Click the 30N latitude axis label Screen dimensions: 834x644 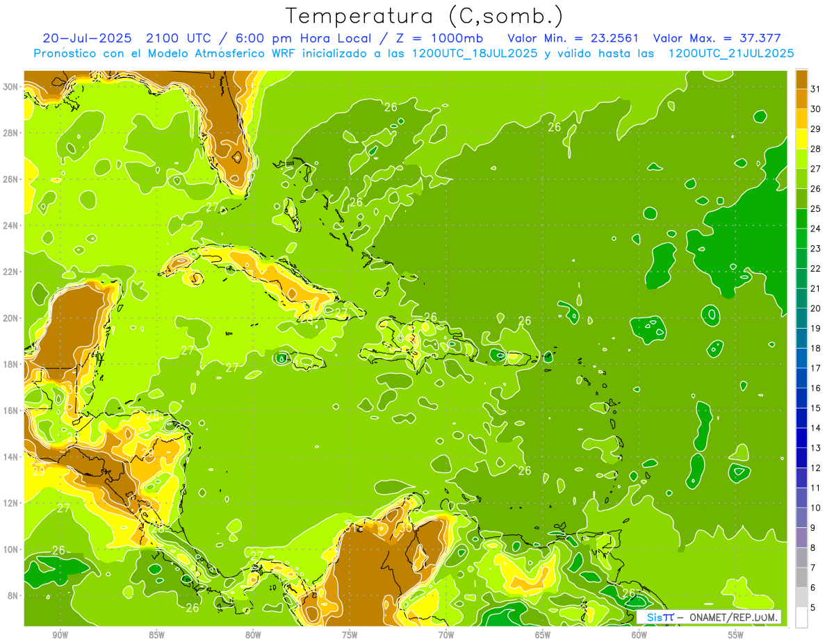[10, 87]
